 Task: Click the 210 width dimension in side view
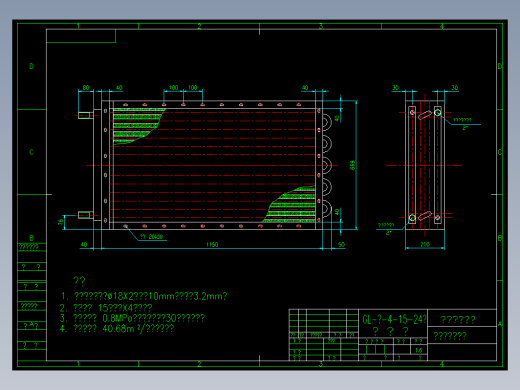pyautogui.click(x=425, y=244)
